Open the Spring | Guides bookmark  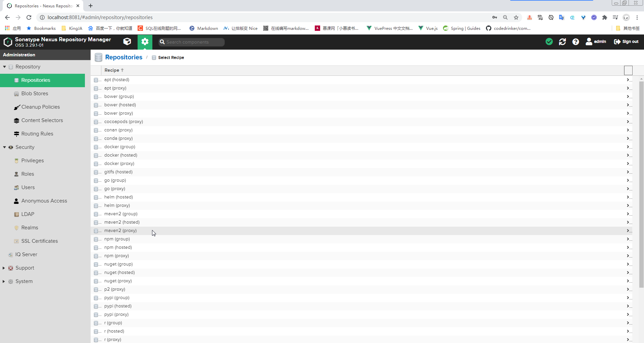pyautogui.click(x=462, y=28)
